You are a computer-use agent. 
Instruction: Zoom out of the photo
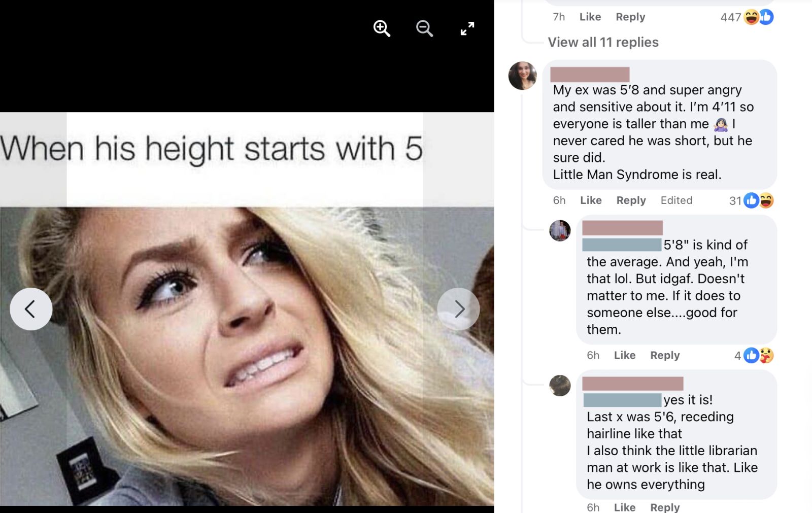click(x=424, y=28)
